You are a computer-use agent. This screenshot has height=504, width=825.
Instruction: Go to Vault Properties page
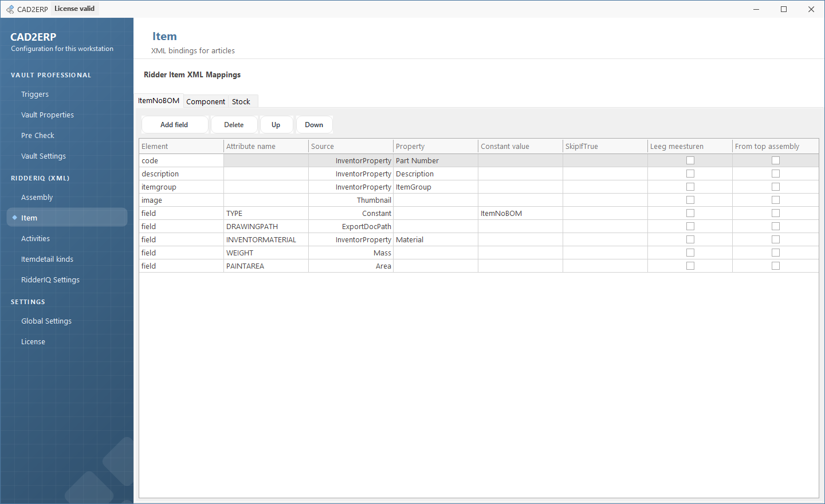(x=67, y=115)
